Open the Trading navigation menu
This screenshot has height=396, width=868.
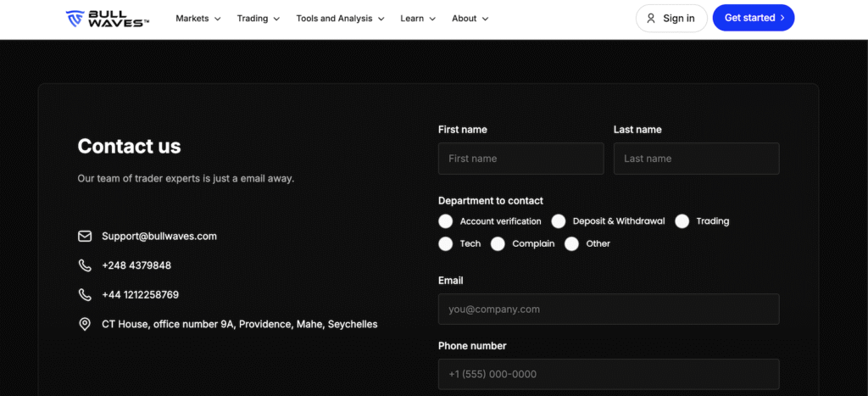tap(259, 18)
